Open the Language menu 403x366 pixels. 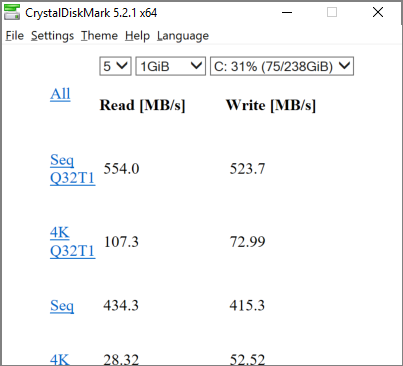click(x=183, y=36)
